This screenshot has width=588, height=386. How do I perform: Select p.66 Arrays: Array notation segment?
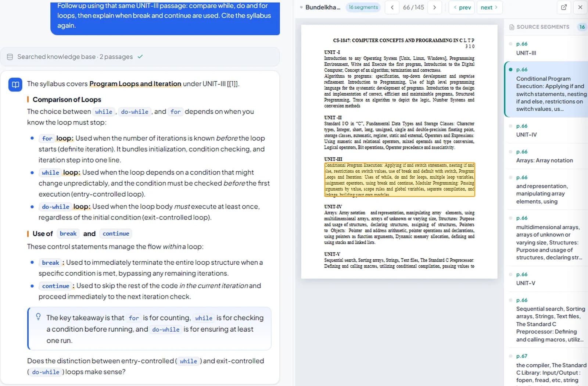coord(546,156)
